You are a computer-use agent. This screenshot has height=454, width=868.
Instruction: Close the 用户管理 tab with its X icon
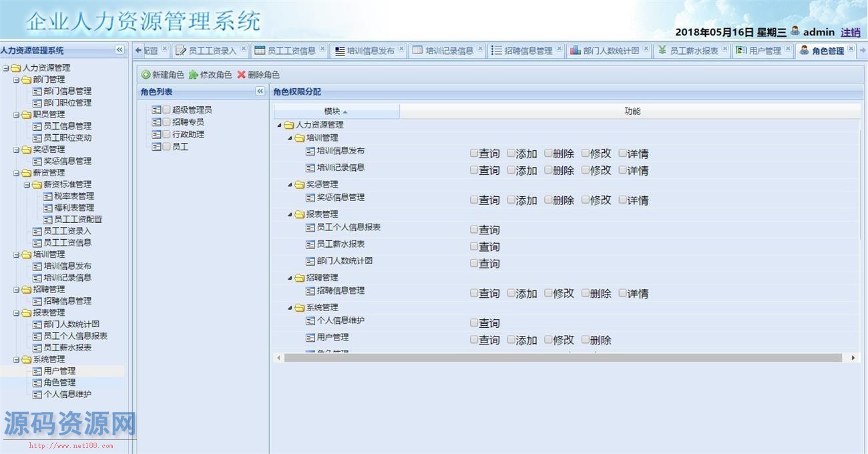[x=788, y=49]
